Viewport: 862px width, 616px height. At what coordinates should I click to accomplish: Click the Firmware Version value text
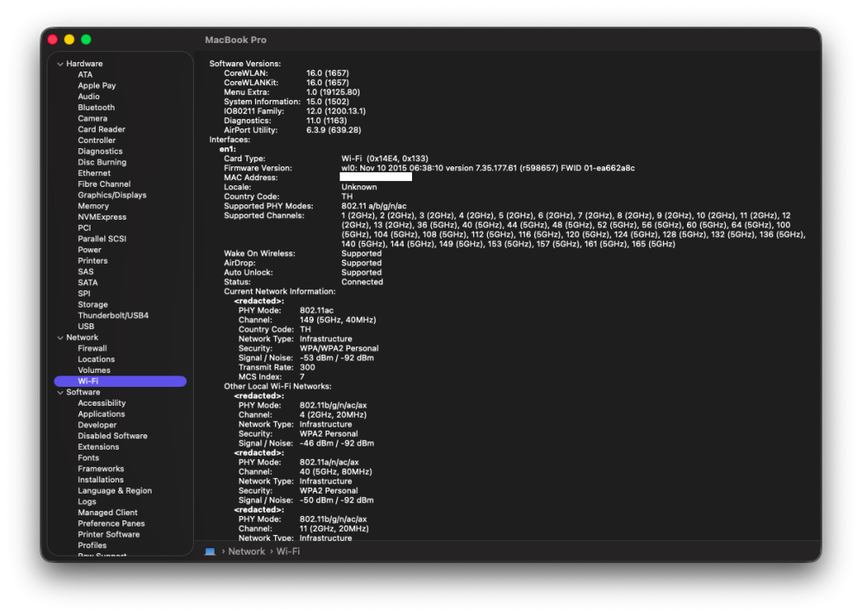click(488, 168)
